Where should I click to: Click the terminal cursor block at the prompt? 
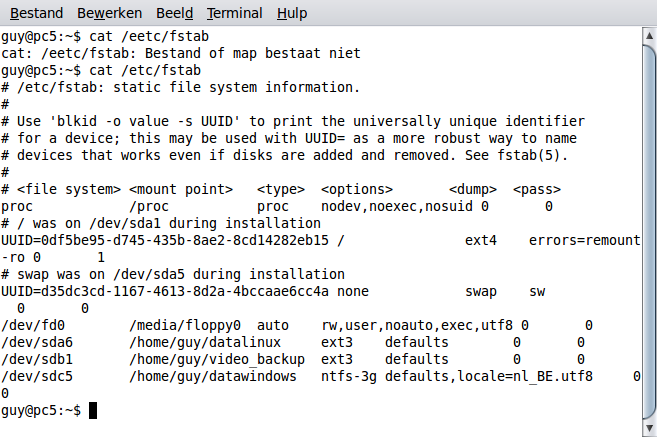[x=93, y=410]
